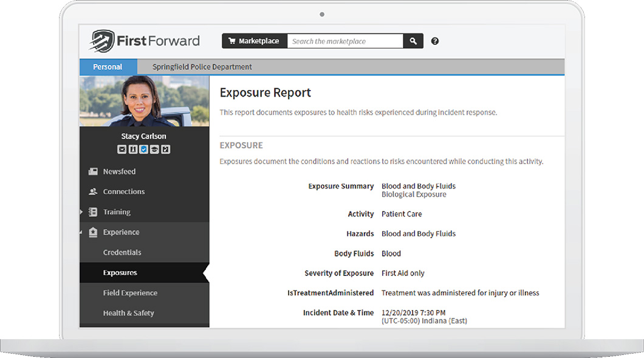
Task: Click the blue shield checkmark badge
Action: tap(143, 150)
